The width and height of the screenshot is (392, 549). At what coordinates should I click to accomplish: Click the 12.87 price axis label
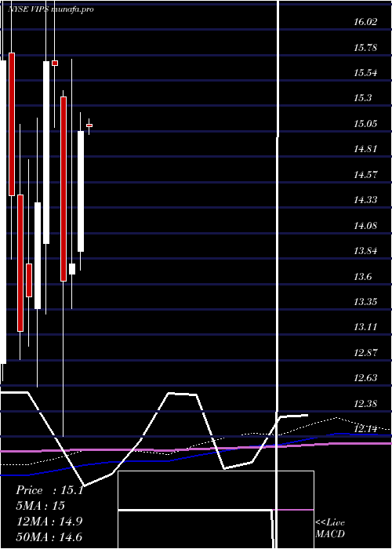click(x=365, y=353)
